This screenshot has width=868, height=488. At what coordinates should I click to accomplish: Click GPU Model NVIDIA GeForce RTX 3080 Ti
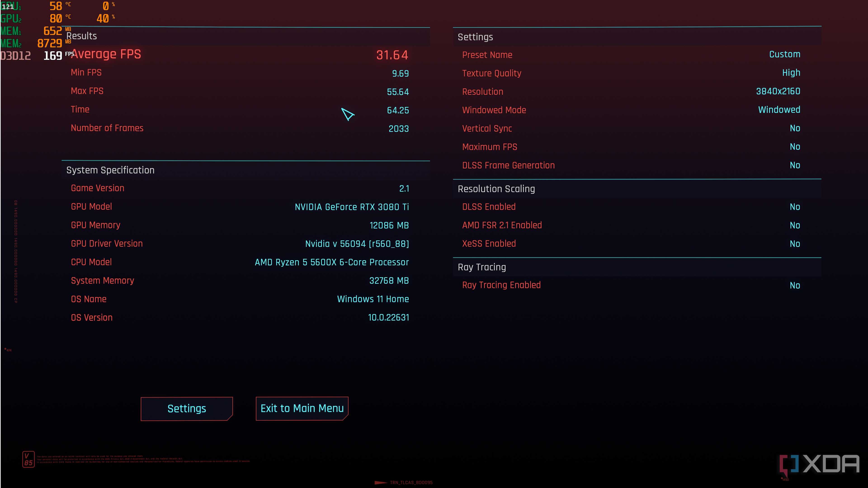click(x=352, y=207)
